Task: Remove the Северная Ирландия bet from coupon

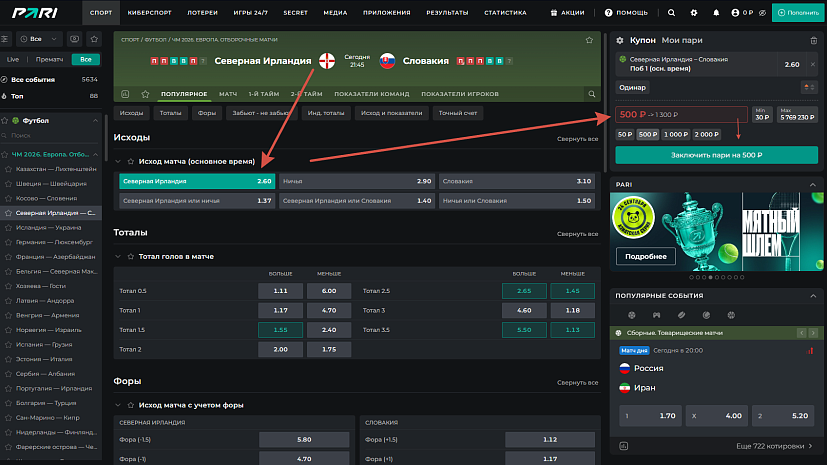Action: pos(812,64)
